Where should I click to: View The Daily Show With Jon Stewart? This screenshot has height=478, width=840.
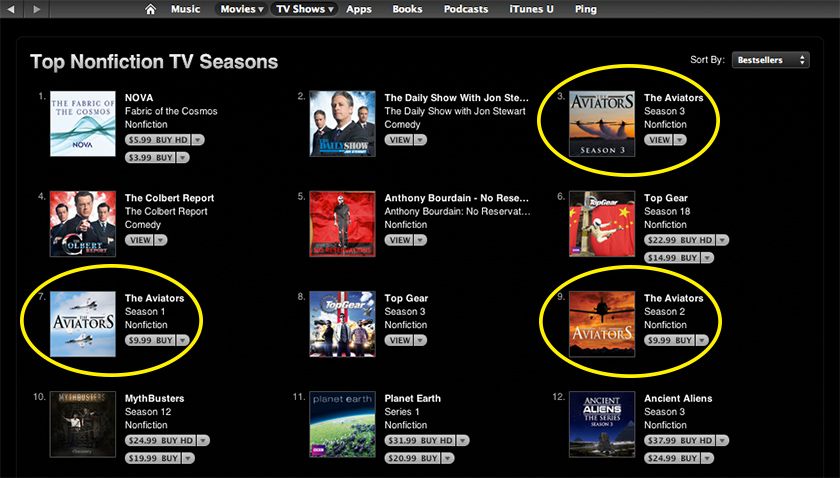(x=400, y=140)
